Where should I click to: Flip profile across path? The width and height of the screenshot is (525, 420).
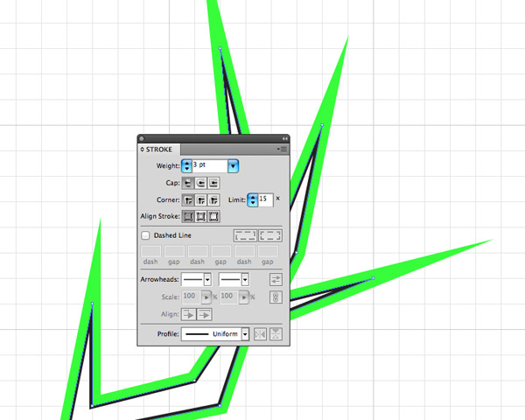tap(276, 334)
